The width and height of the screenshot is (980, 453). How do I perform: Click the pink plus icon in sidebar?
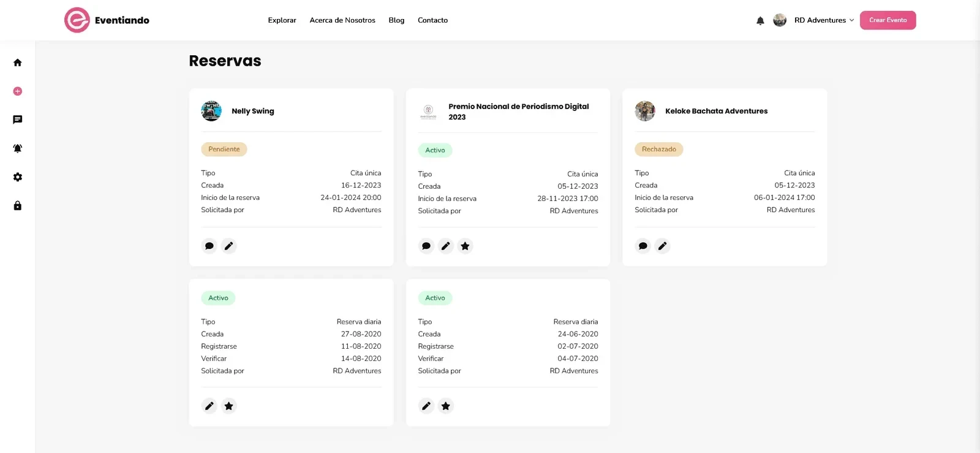pyautogui.click(x=18, y=91)
